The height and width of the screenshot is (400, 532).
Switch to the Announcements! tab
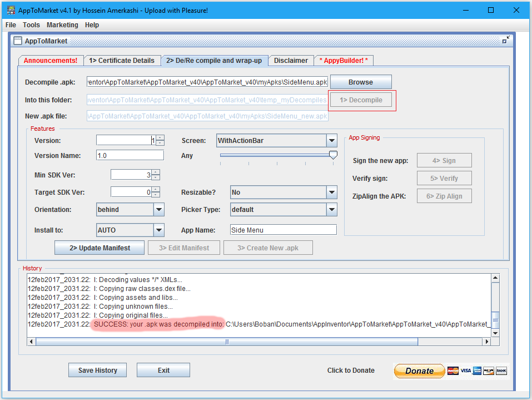click(x=51, y=61)
